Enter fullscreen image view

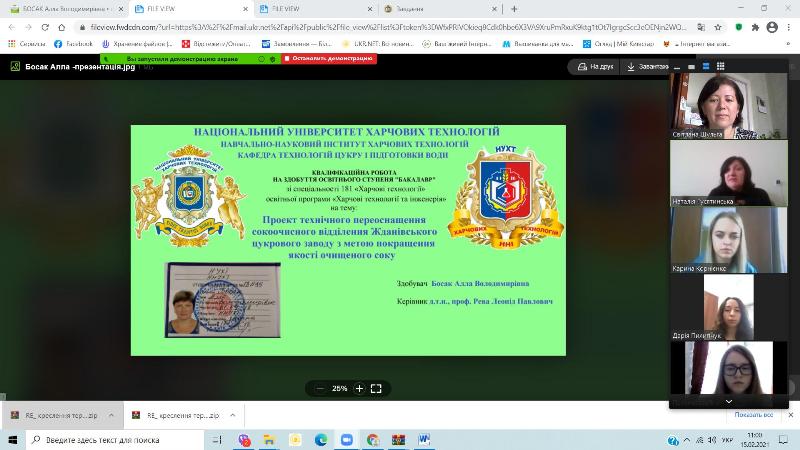coord(377,389)
